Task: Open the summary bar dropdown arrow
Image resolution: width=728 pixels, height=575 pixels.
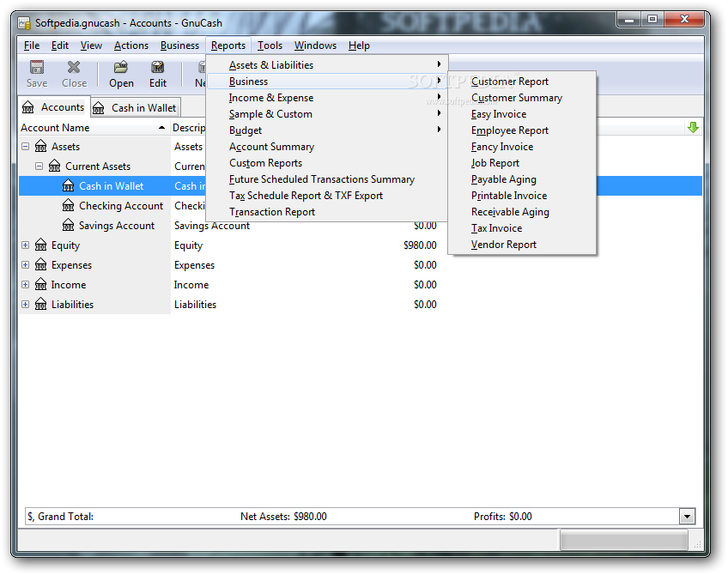Action: 687,516
